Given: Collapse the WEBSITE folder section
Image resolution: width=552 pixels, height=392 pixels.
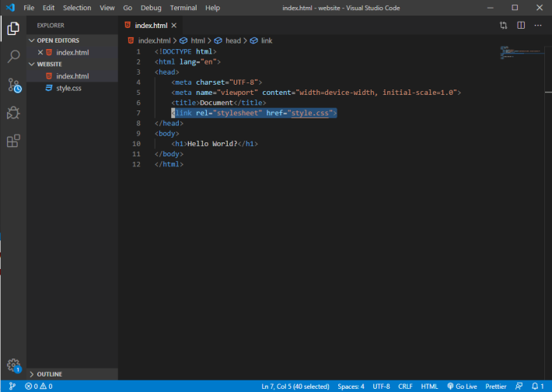Looking at the screenshot, I should (72, 64).
